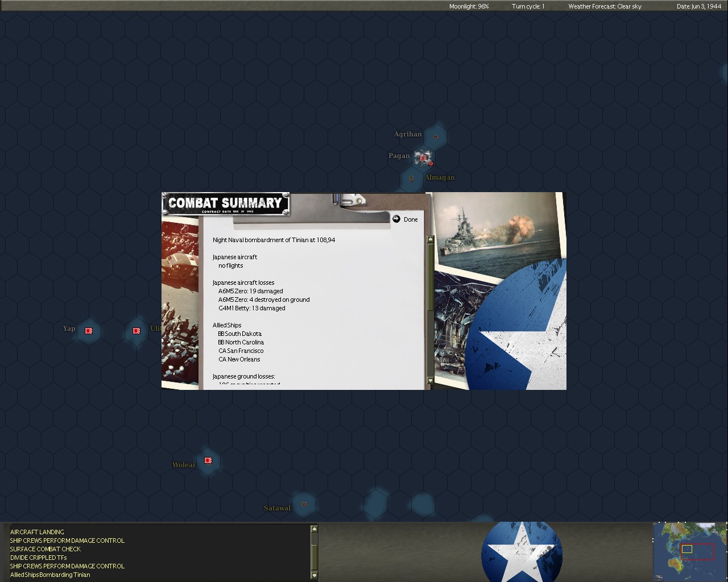Click the SURFACE COMBAT CHECK log entry
The image size is (728, 582).
(x=45, y=549)
